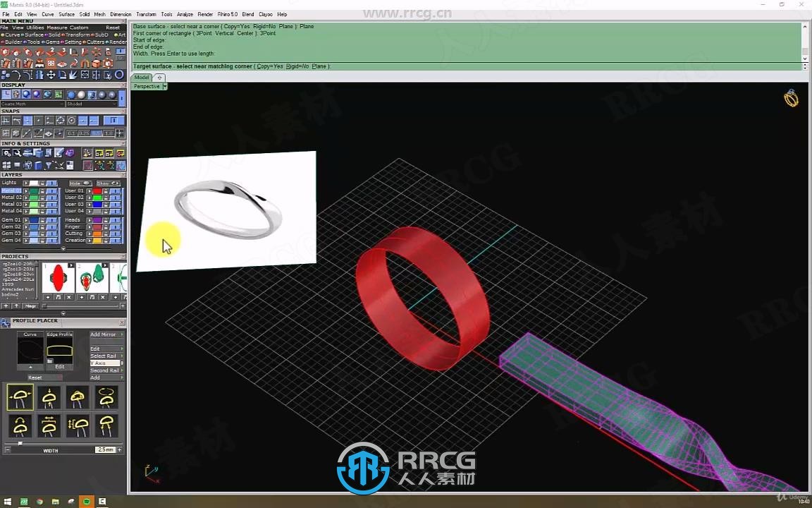The height and width of the screenshot is (508, 812).
Task: Click the Main Menu Reset button
Action: pos(113,28)
